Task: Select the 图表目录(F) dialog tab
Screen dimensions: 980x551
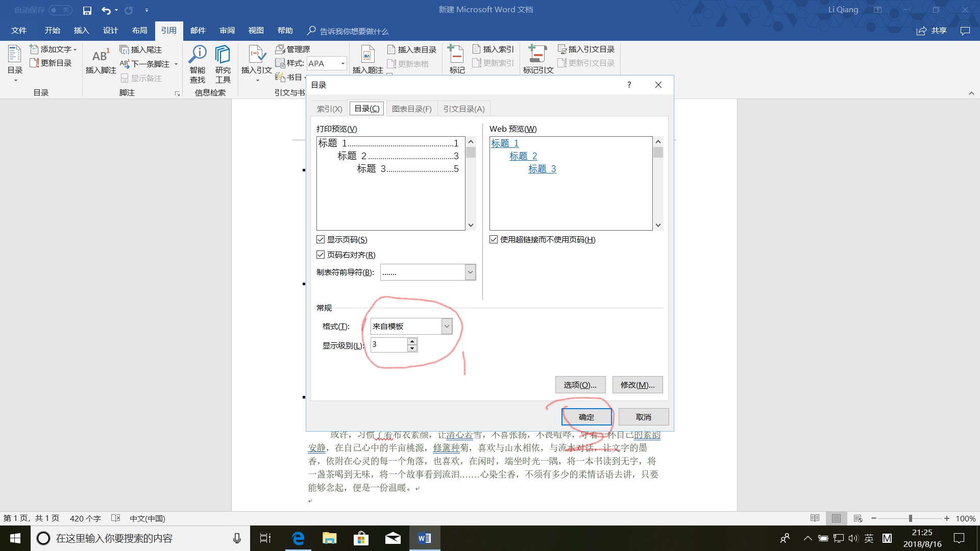Action: 411,108
